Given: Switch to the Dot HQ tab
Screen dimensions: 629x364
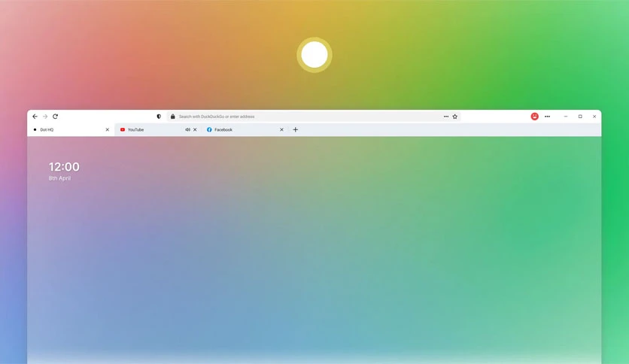Looking at the screenshot, I should [71, 129].
